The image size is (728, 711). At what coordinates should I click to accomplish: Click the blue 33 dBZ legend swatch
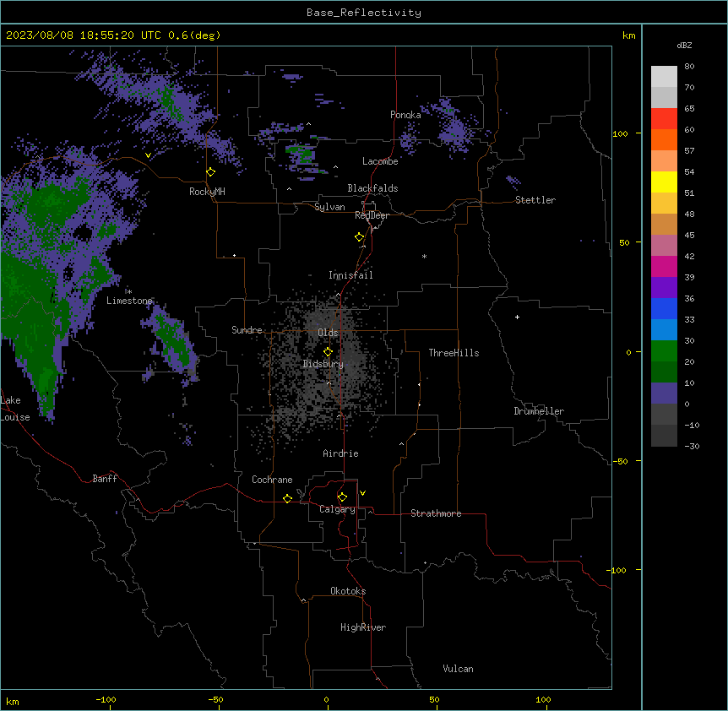point(664,308)
